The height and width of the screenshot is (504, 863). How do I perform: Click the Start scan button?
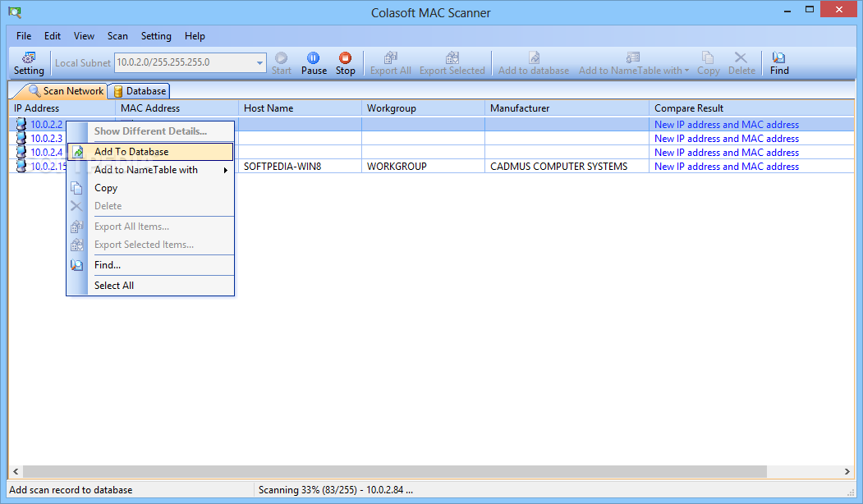click(282, 63)
